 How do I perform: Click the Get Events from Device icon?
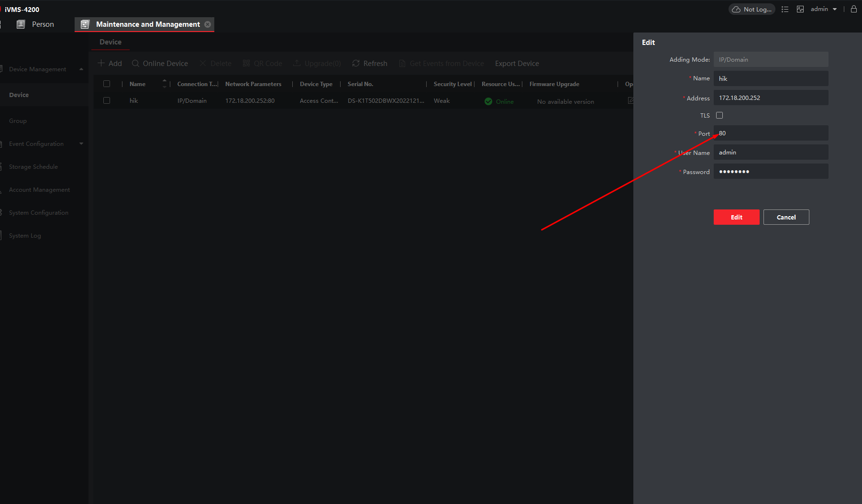coord(402,63)
